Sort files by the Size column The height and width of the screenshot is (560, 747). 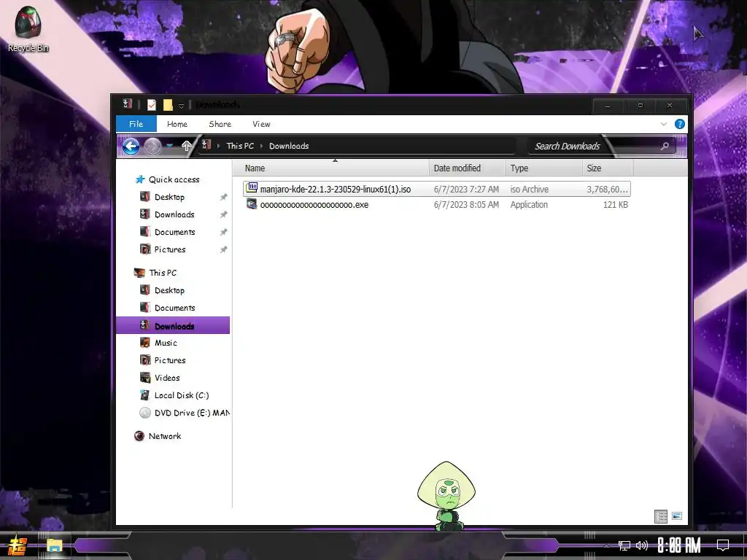(x=608, y=168)
